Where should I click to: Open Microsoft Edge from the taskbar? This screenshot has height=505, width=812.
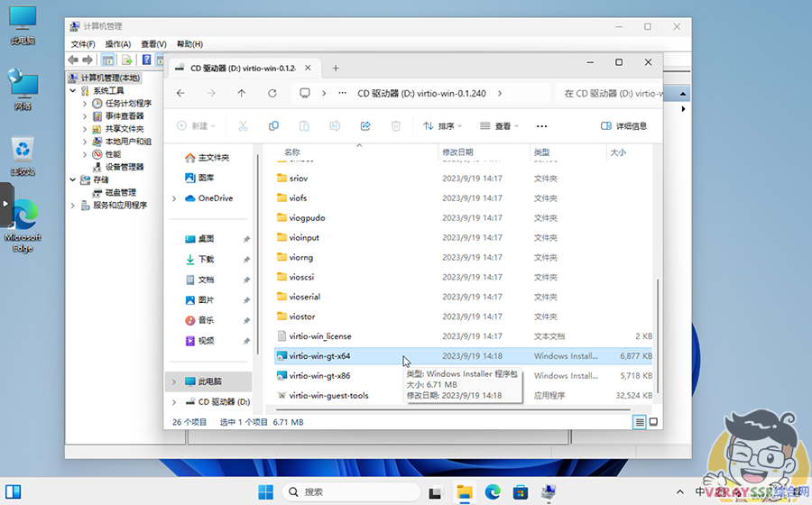(493, 491)
